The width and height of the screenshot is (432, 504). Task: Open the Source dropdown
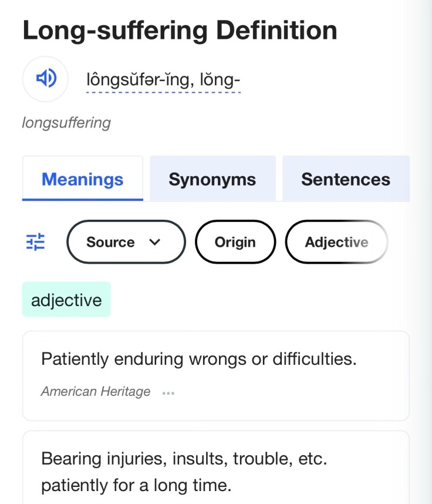coord(126,241)
